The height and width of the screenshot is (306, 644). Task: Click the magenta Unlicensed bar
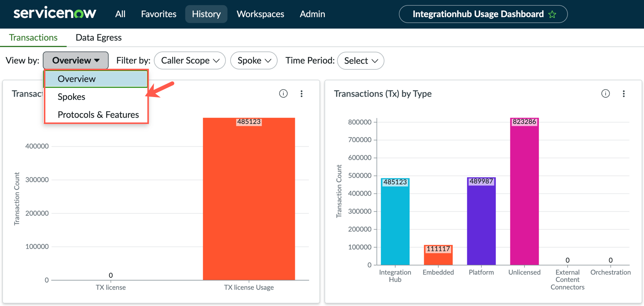click(x=524, y=191)
